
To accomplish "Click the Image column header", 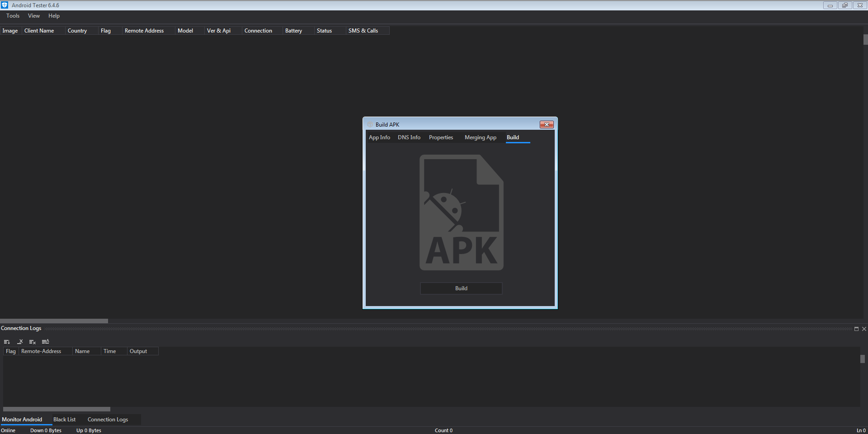I will [10, 31].
